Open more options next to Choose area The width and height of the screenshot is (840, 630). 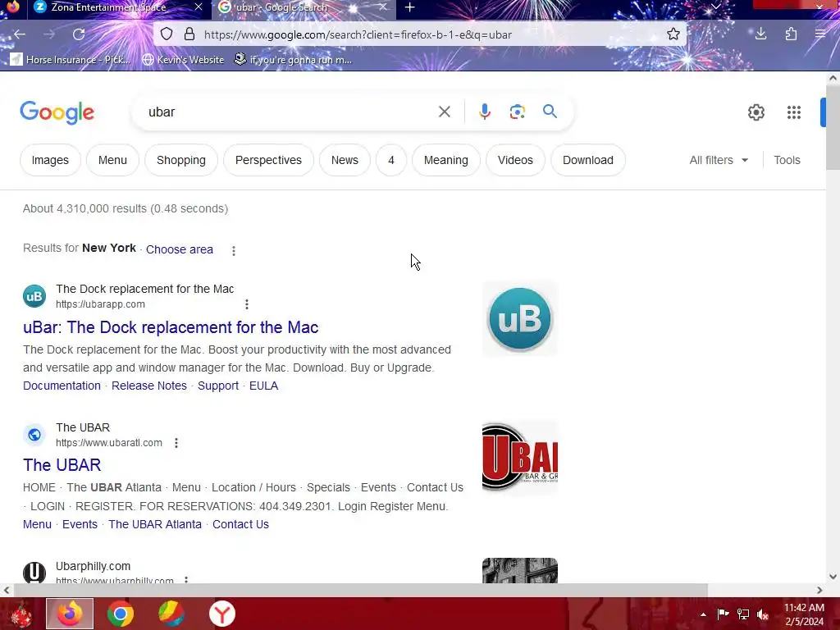[x=234, y=250]
